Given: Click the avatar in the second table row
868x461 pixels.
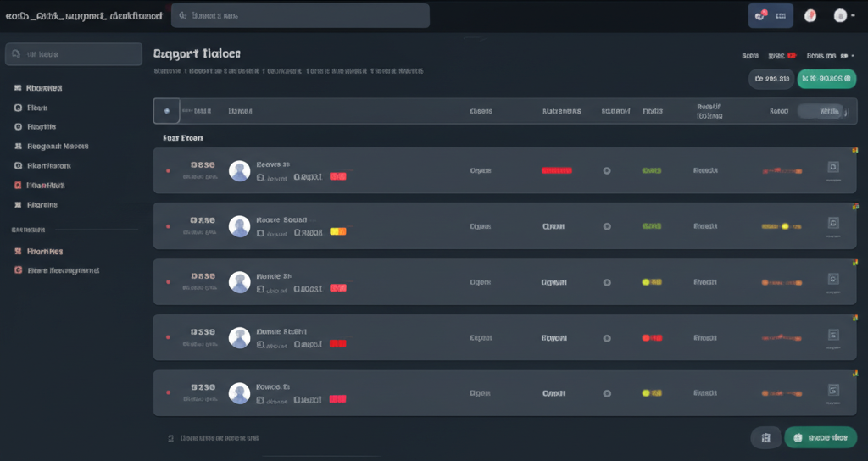Looking at the screenshot, I should click(240, 226).
